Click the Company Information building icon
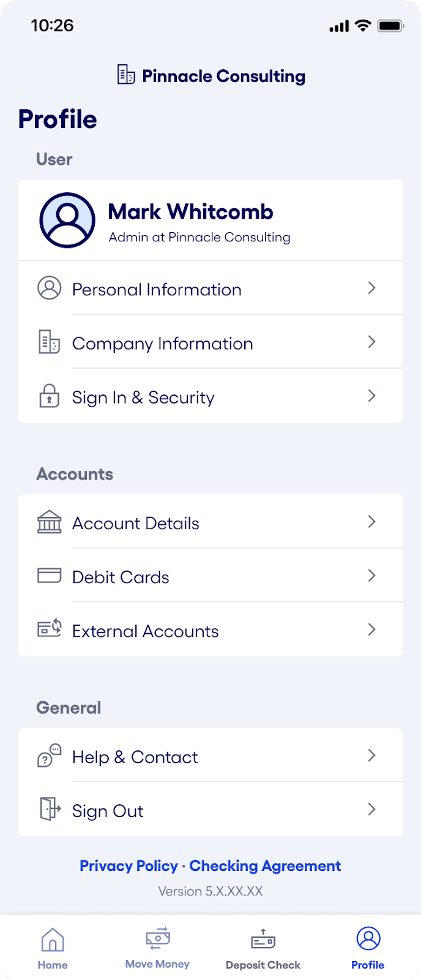The height and width of the screenshot is (980, 421). (50, 342)
